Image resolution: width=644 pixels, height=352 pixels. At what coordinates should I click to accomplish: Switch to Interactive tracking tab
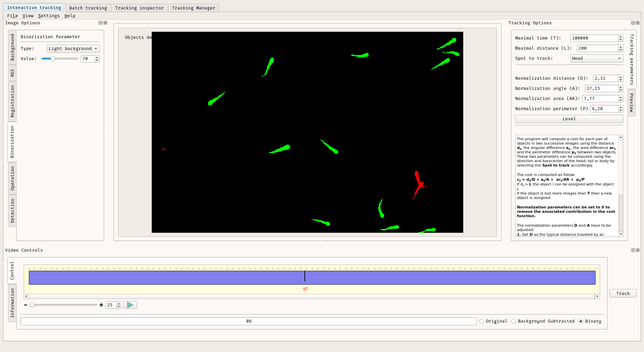tap(34, 8)
